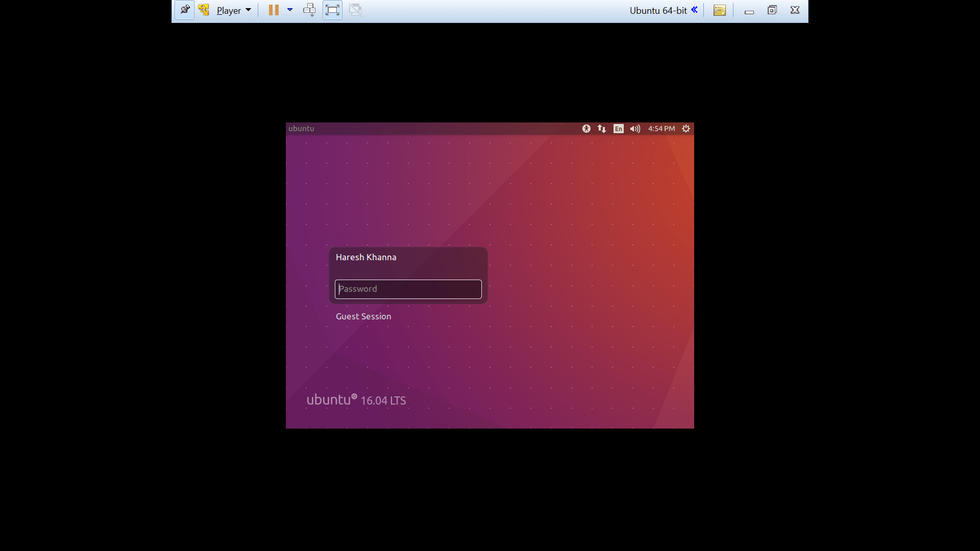This screenshot has width=980, height=551.
Task: Open the sound volume indicator
Action: [x=634, y=129]
